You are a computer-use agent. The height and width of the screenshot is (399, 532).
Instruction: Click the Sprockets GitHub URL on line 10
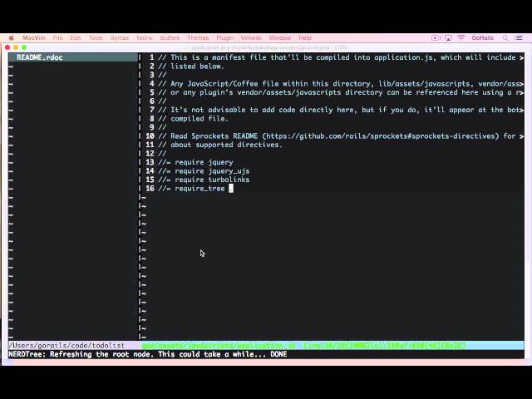381,136
